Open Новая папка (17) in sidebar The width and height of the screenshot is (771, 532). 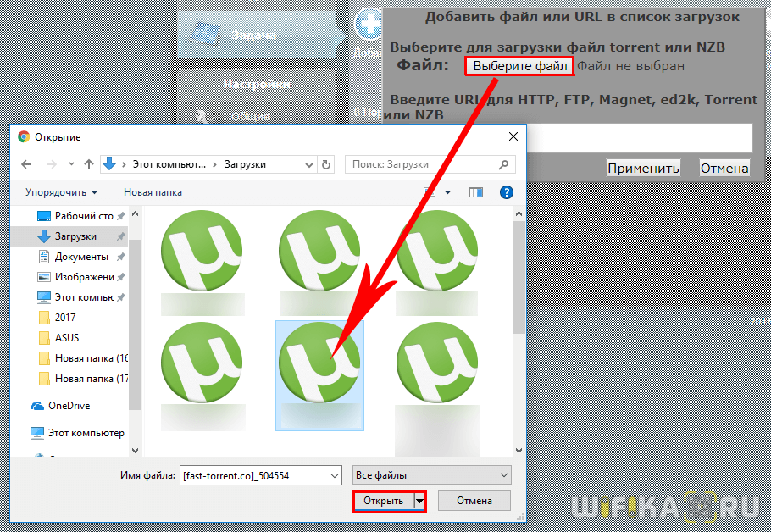tap(83, 379)
